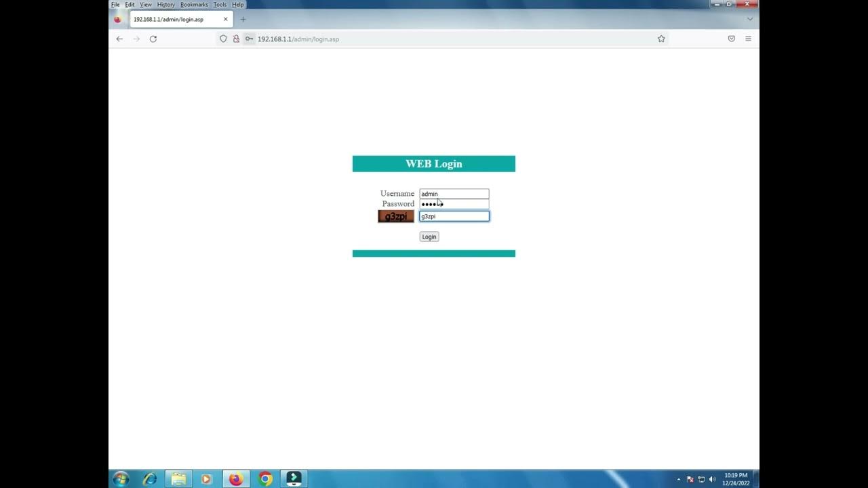868x488 pixels.
Task: Click the insecure connection lock icon
Action: (x=236, y=39)
